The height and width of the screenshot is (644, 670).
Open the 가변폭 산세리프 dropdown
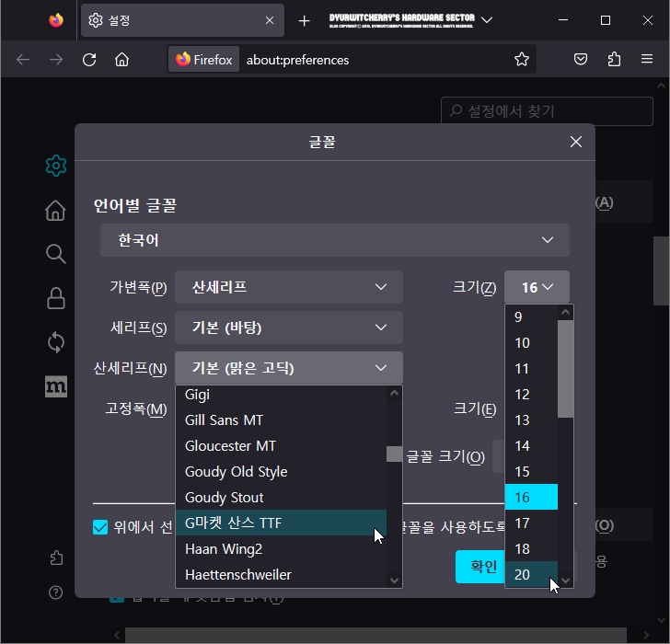coord(289,287)
